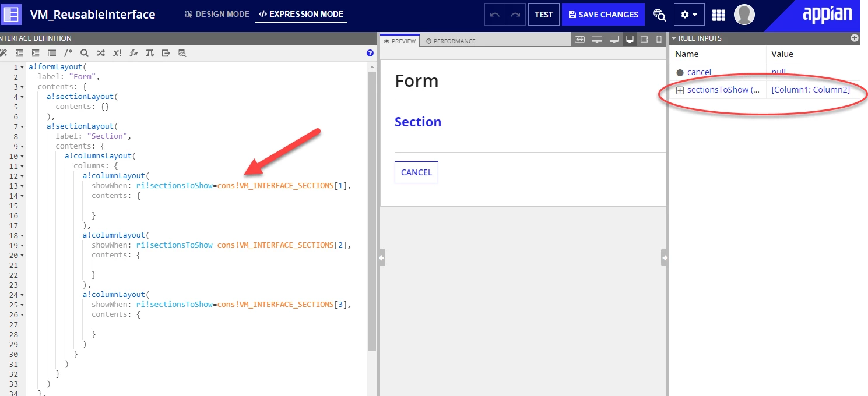Click the fx save-as-rule icon
Viewport: 868px width, 396px height.
[133, 53]
